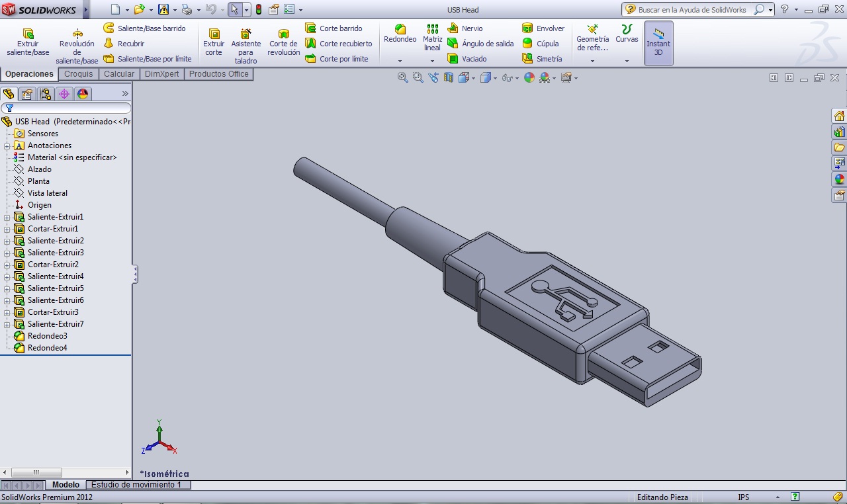Pick the Corte de revolución tool
Viewport: 847px width, 504px height.
tap(284, 42)
